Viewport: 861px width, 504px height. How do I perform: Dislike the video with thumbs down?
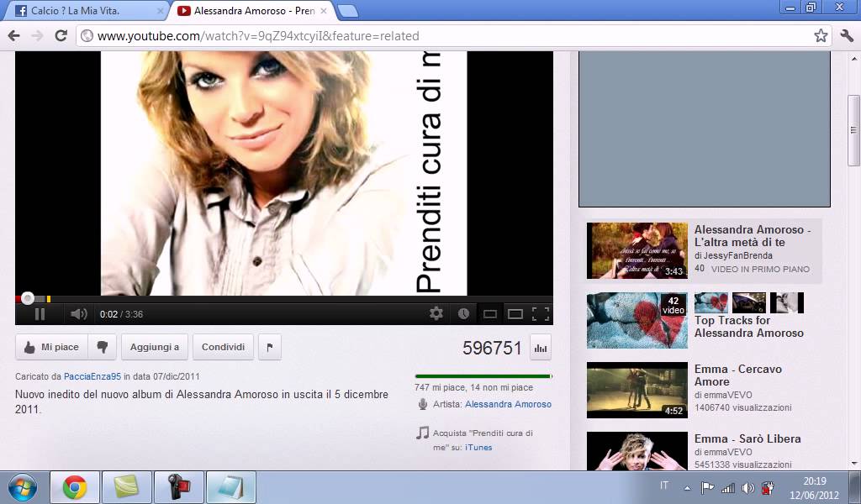[x=102, y=347]
